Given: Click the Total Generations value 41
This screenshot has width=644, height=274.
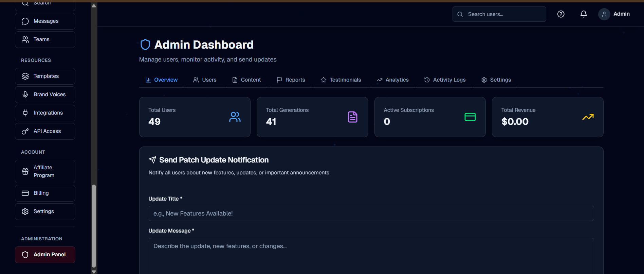Looking at the screenshot, I should click(271, 122).
